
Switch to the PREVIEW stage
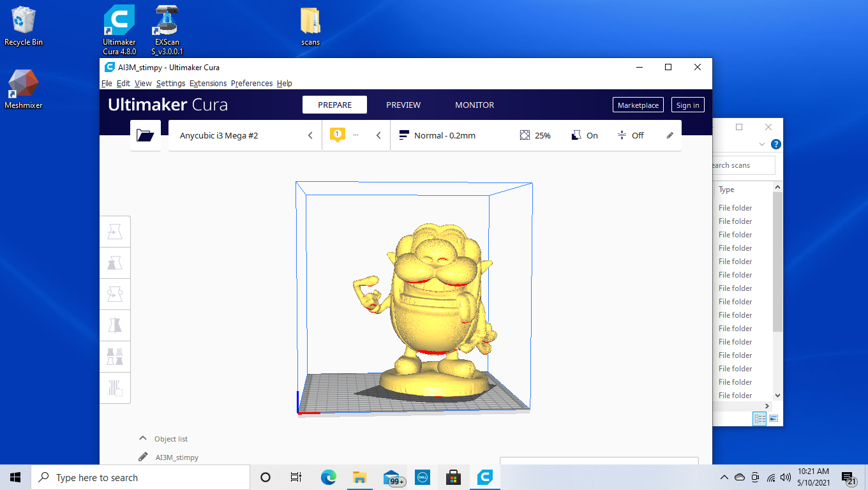tap(403, 105)
